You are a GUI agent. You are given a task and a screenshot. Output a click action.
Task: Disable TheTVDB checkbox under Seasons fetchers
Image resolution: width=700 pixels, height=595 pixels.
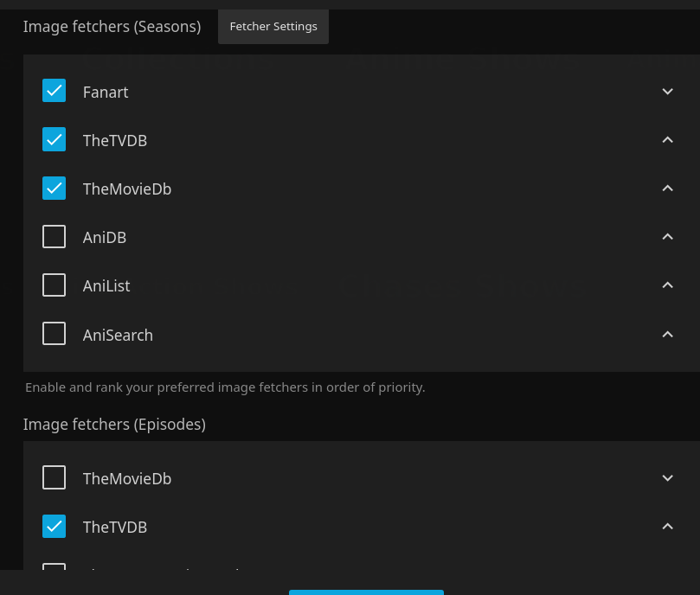(55, 139)
